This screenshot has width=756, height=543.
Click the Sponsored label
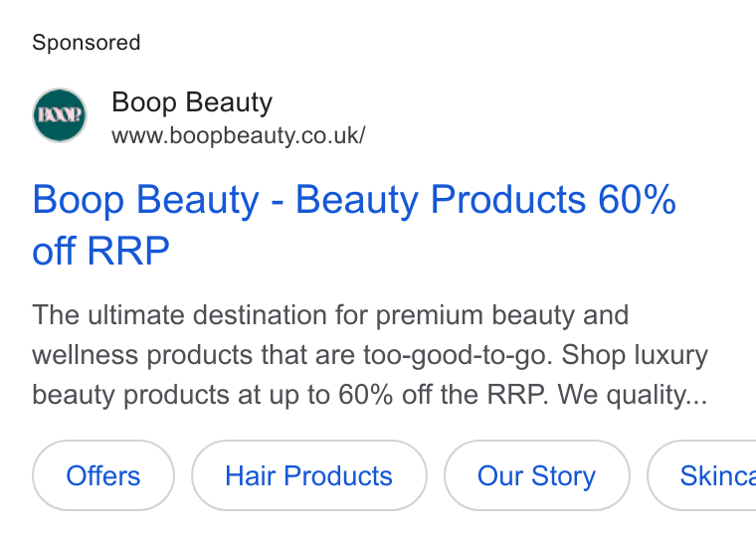87,43
